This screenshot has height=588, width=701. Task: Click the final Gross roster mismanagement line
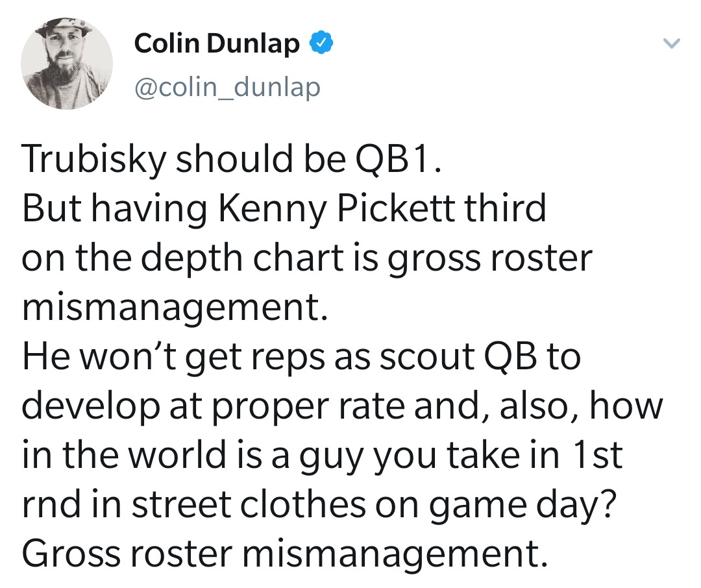point(284,554)
